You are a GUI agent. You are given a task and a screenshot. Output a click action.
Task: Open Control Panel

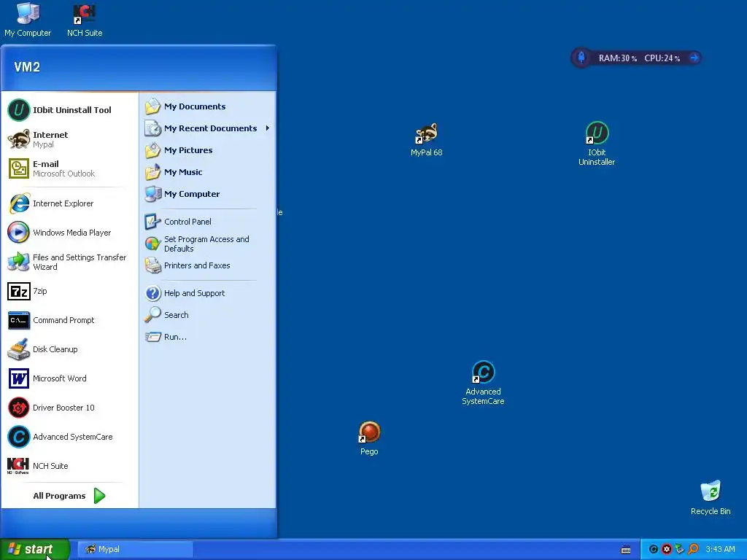[208, 222]
